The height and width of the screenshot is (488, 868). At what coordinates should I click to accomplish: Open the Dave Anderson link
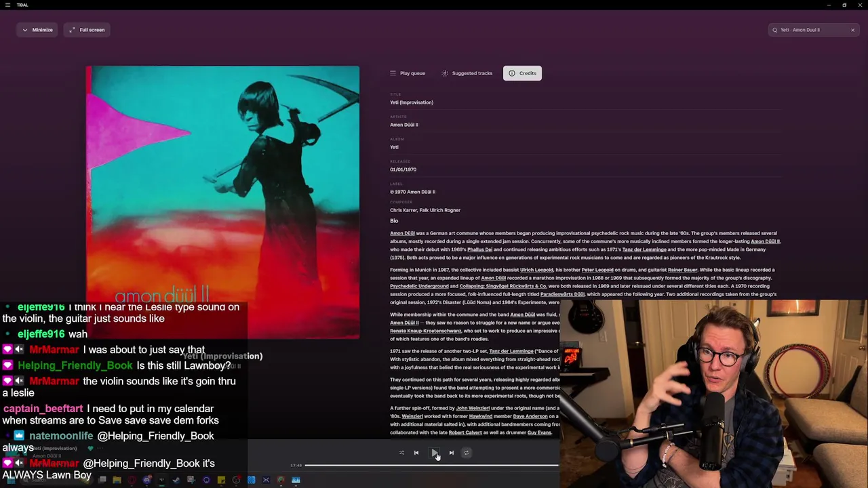[x=530, y=416]
